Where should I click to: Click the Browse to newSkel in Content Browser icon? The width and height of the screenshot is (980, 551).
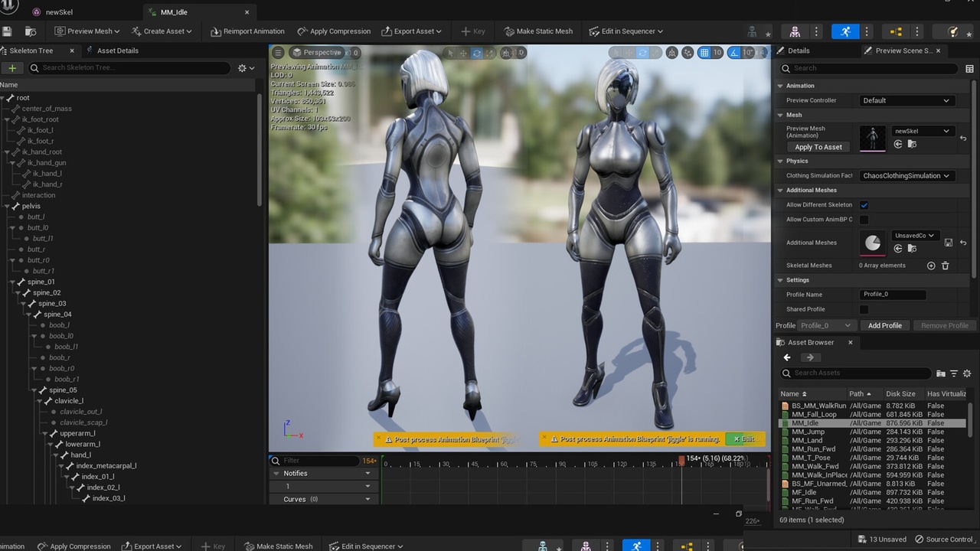(913, 144)
